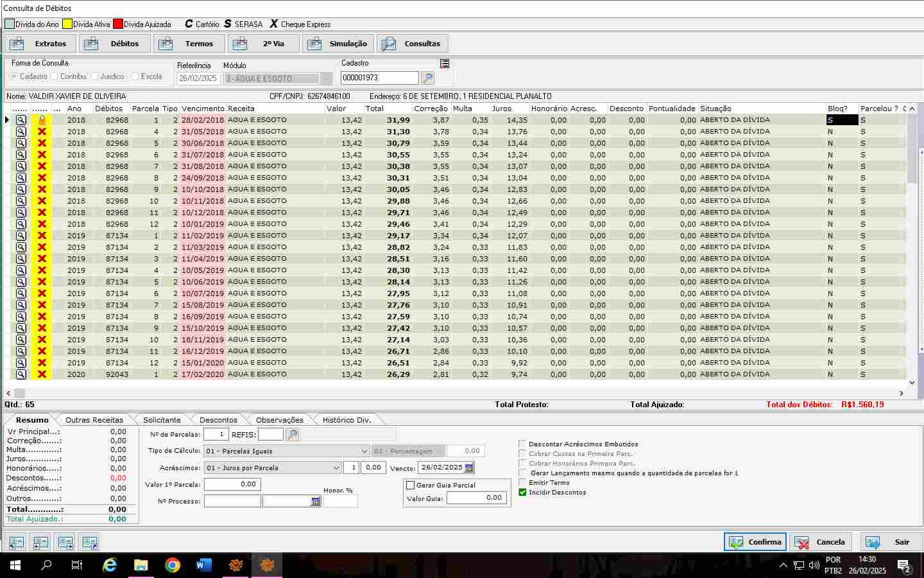Viewport: 924px width, 578px height.
Task: Expand the Tipo de Cálculo dropdown
Action: pos(364,451)
